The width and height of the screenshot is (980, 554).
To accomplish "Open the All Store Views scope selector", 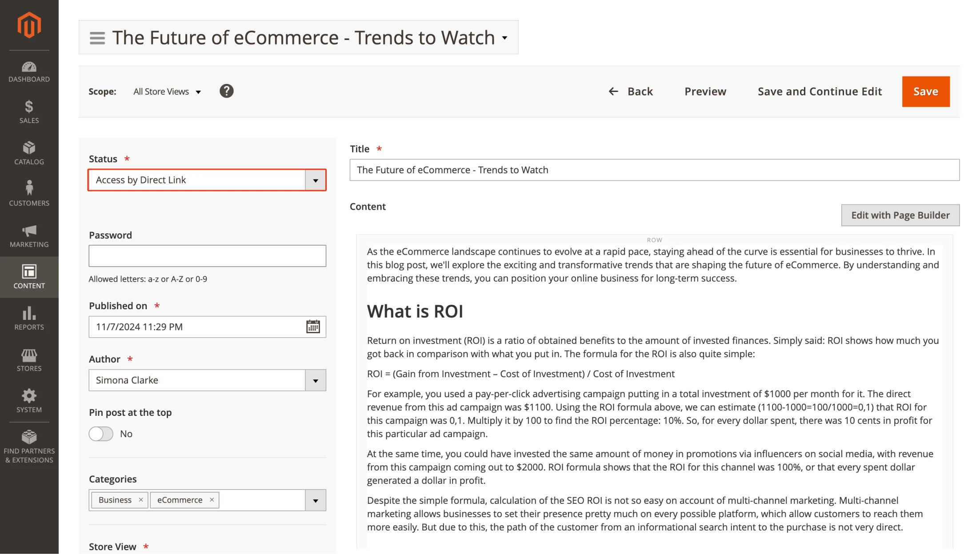I will (167, 92).
